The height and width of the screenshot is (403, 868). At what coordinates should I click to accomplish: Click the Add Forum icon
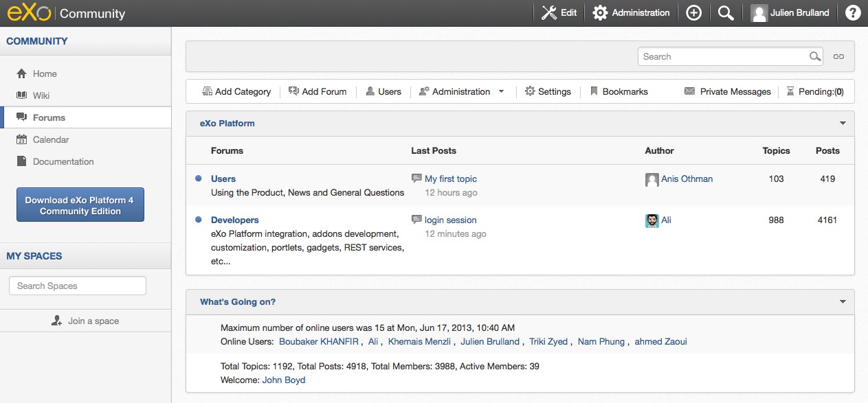[293, 91]
